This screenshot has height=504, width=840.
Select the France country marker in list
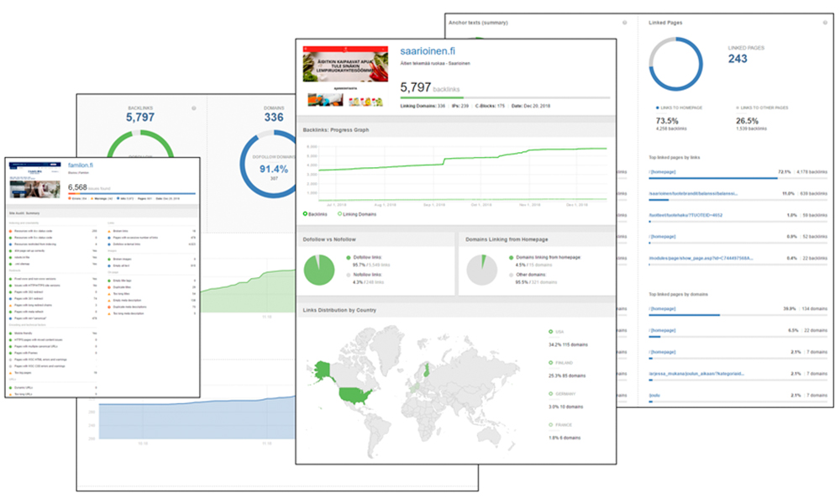pyautogui.click(x=551, y=425)
